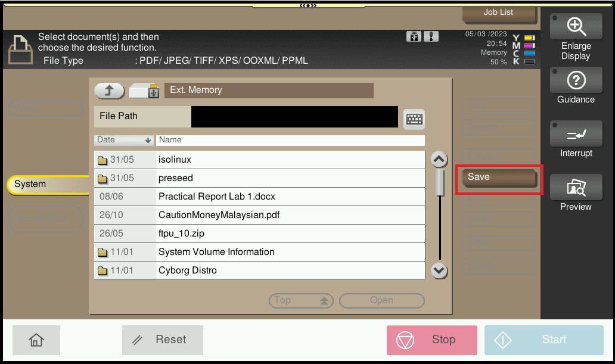Click the keyboard icon beside File Path

[x=414, y=119]
